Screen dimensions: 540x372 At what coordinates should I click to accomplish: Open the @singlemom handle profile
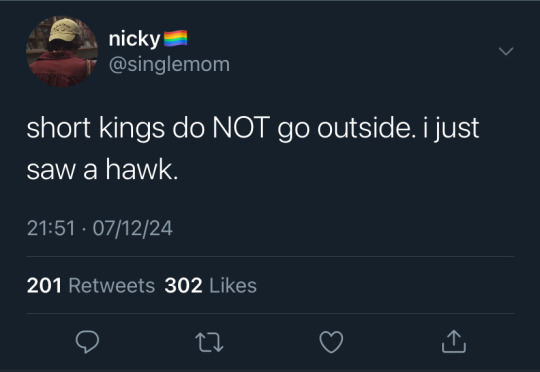[x=169, y=64]
